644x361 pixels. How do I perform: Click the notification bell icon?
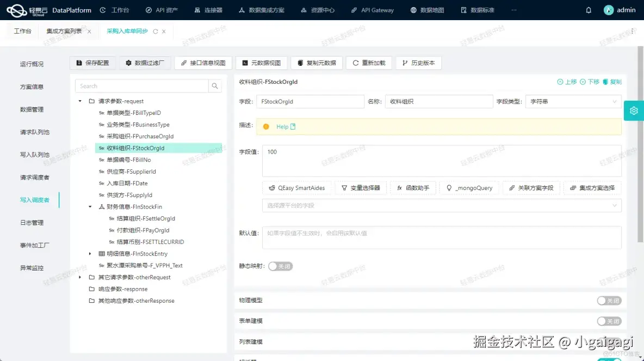point(588,10)
